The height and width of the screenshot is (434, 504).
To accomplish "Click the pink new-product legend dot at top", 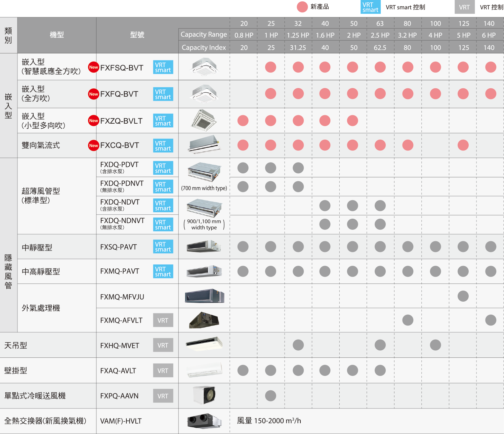I will [x=302, y=7].
